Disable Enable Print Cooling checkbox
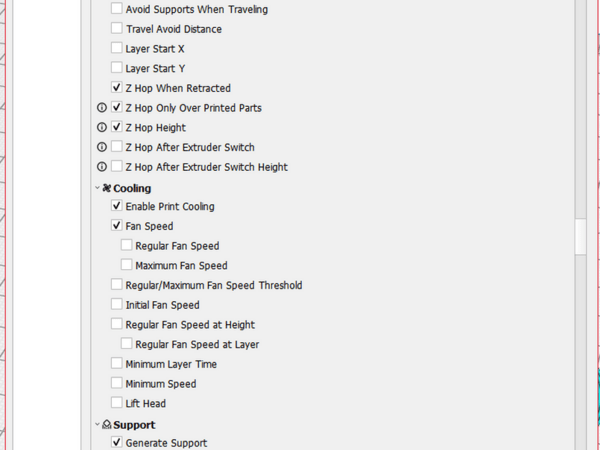Image resolution: width=600 pixels, height=450 pixels. tap(117, 206)
